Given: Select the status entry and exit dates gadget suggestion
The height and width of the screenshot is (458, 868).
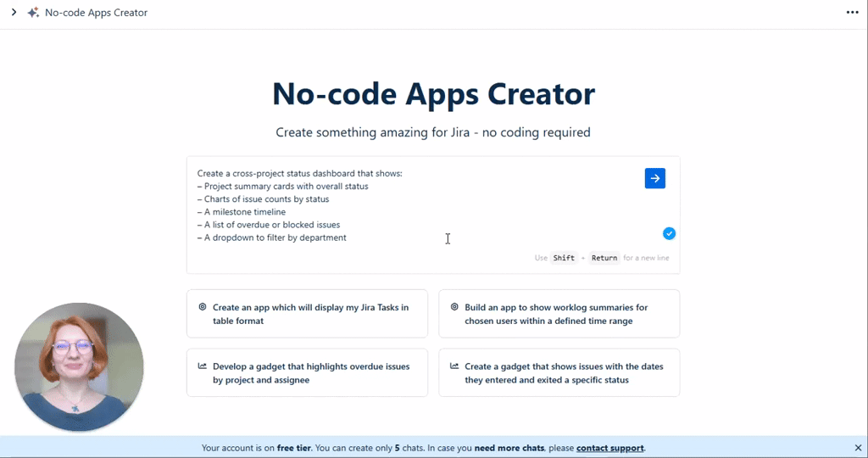Looking at the screenshot, I should click(x=559, y=373).
